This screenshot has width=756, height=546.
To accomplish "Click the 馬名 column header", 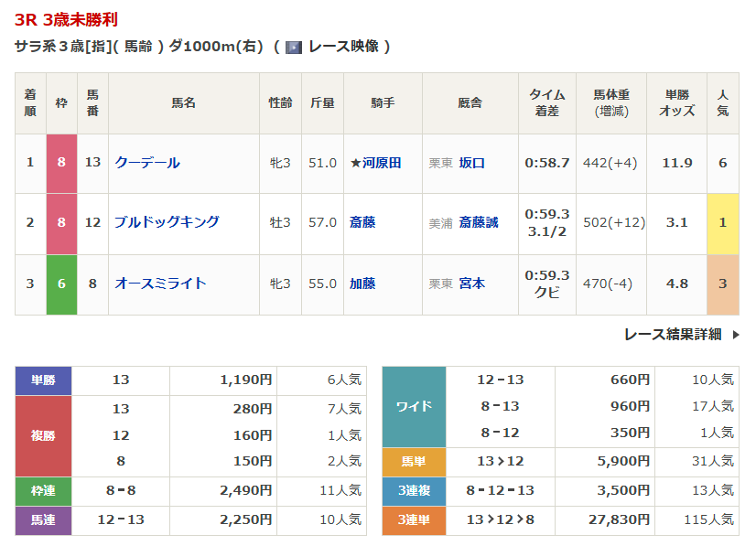I will tap(183, 103).
